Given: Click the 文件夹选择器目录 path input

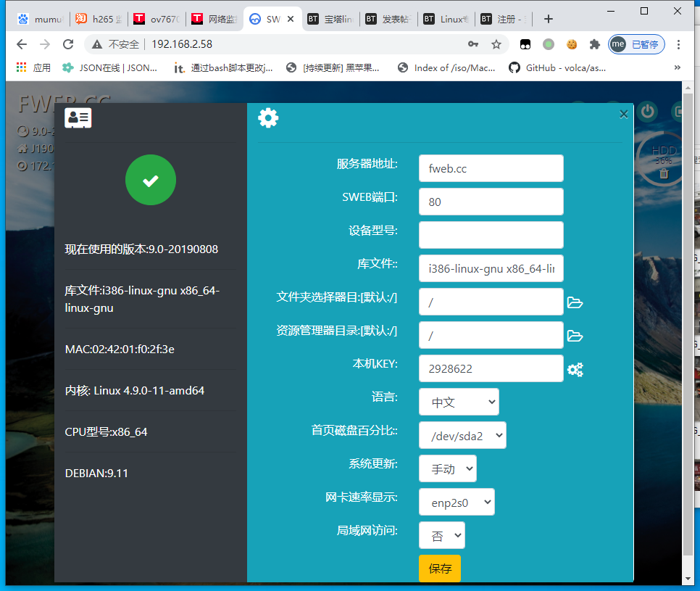Looking at the screenshot, I should (x=491, y=302).
